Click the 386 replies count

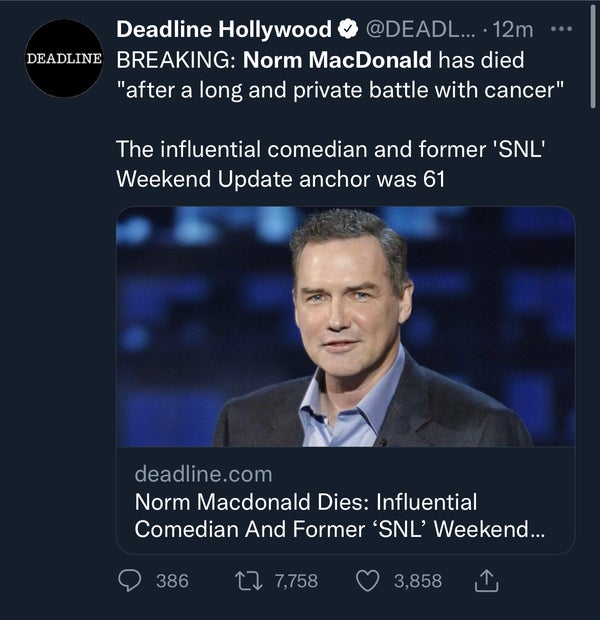pyautogui.click(x=172, y=581)
